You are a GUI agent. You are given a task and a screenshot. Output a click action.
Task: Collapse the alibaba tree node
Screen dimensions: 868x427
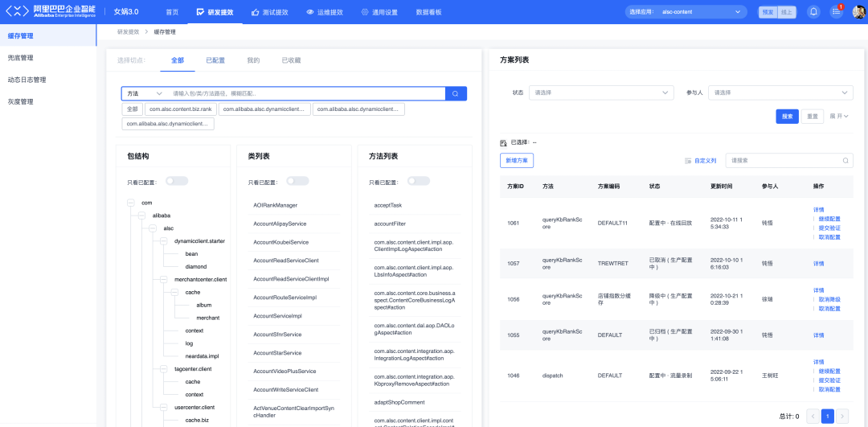click(141, 216)
